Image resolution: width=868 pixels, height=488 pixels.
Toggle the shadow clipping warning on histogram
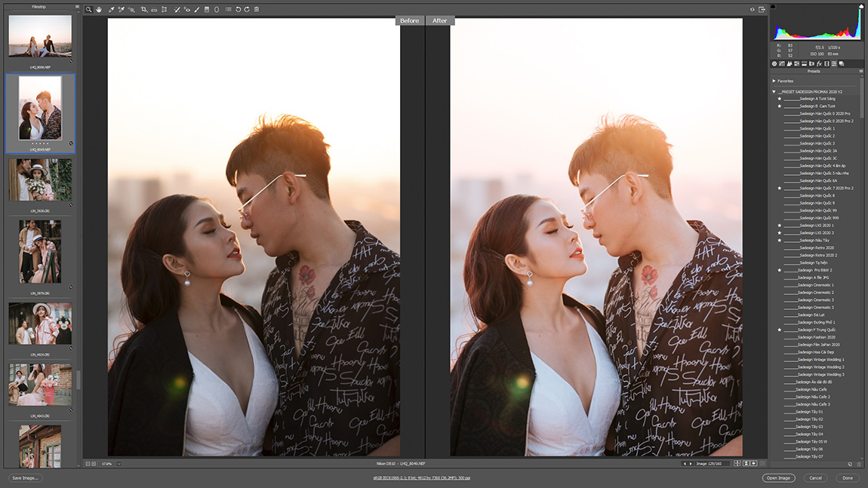(774, 7)
